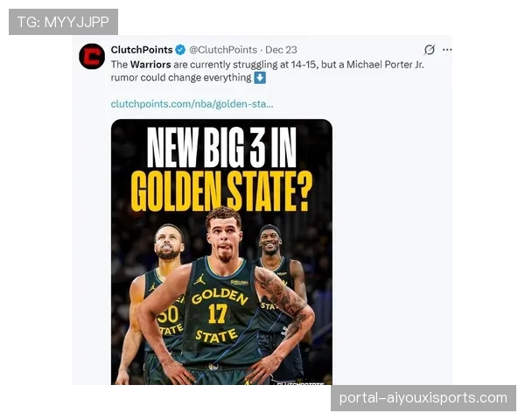
Task: Click the Dec 23 timestamp
Action: (x=281, y=50)
